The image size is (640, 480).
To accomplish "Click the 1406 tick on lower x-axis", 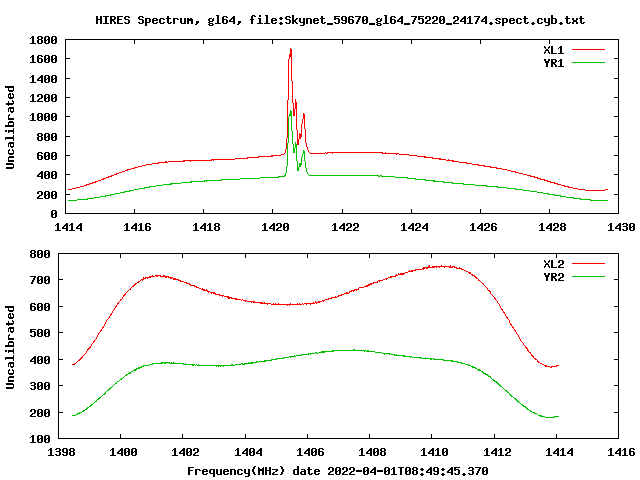I will [x=310, y=452].
